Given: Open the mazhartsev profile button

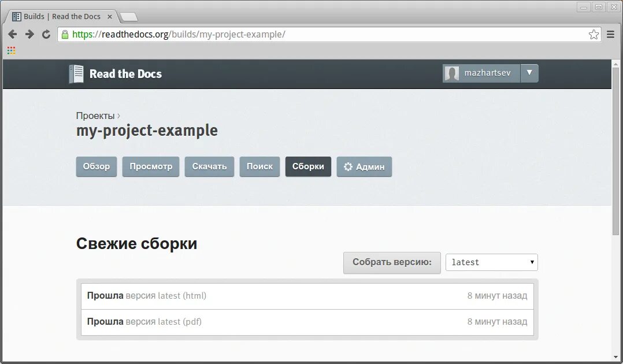Looking at the screenshot, I should click(x=481, y=73).
